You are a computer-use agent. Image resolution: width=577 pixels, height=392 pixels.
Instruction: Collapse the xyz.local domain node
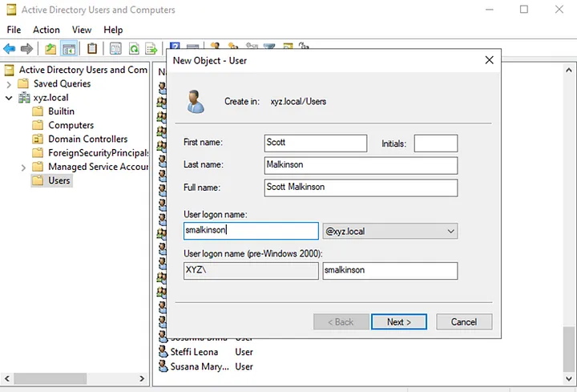click(x=9, y=98)
